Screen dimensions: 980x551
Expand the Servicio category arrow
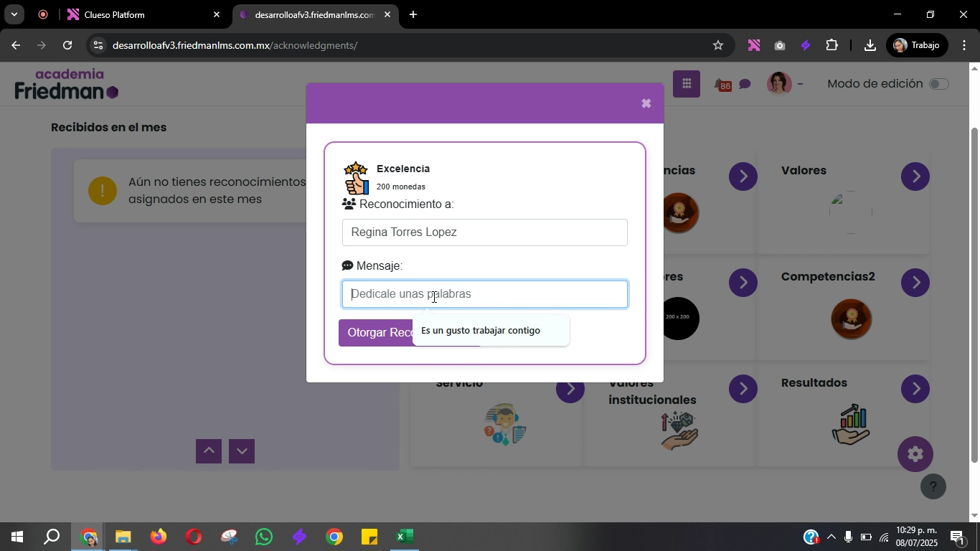pos(570,390)
